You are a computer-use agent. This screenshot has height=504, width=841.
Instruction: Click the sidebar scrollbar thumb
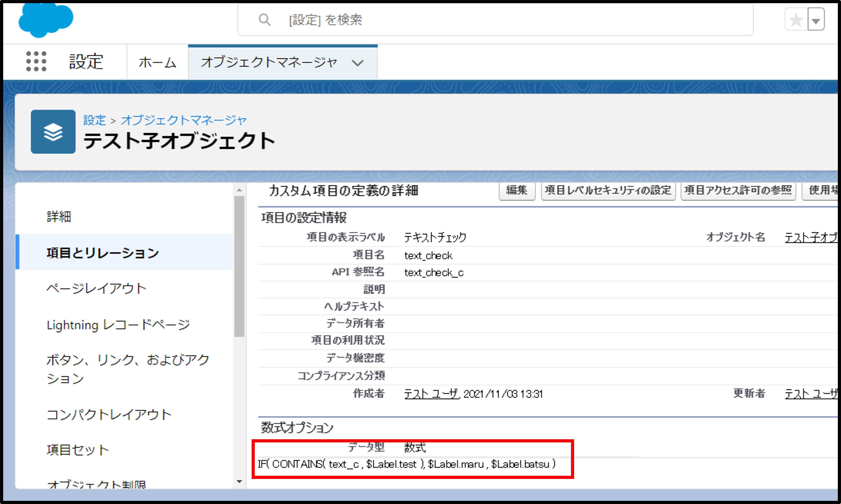239,267
